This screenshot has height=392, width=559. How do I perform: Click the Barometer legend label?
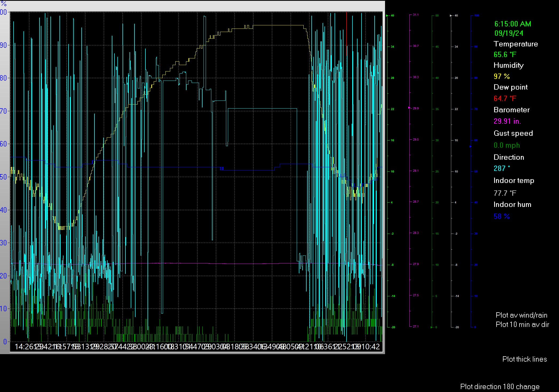tap(512, 110)
